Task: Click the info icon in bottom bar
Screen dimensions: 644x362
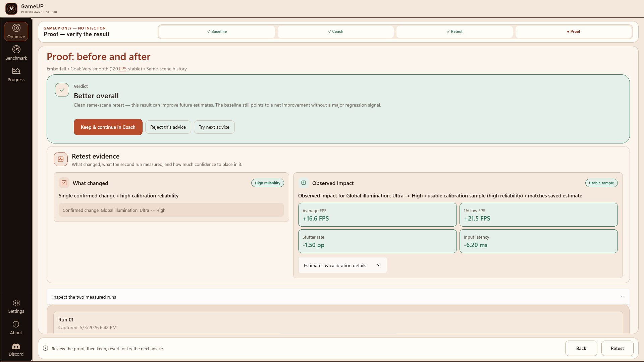Action: click(46, 348)
